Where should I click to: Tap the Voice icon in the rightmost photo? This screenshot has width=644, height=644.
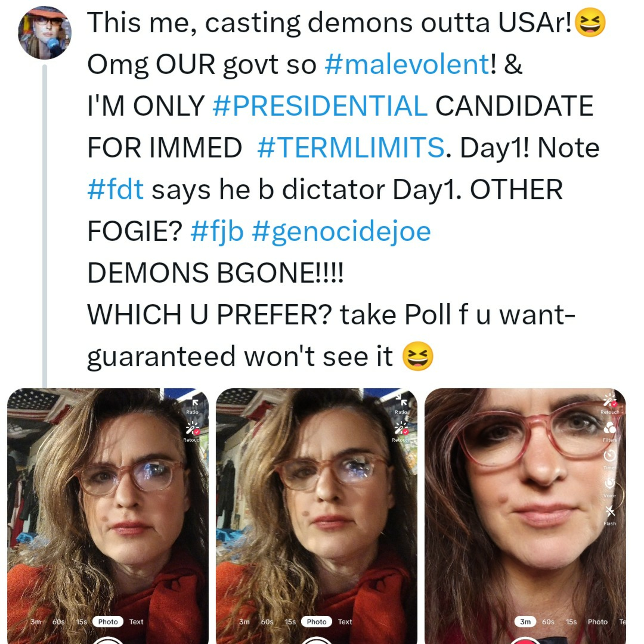(x=610, y=483)
